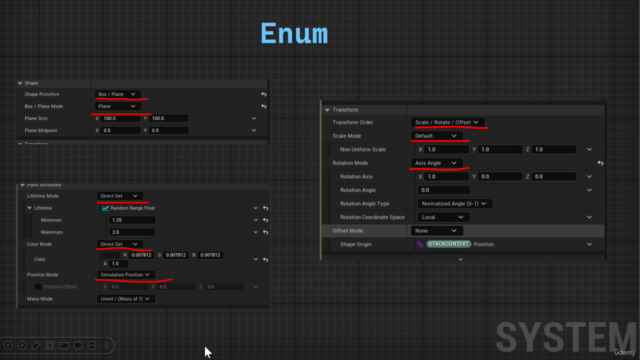
Task: Open the Shape Primitive Box / Plane dropdown
Action: [x=118, y=94]
